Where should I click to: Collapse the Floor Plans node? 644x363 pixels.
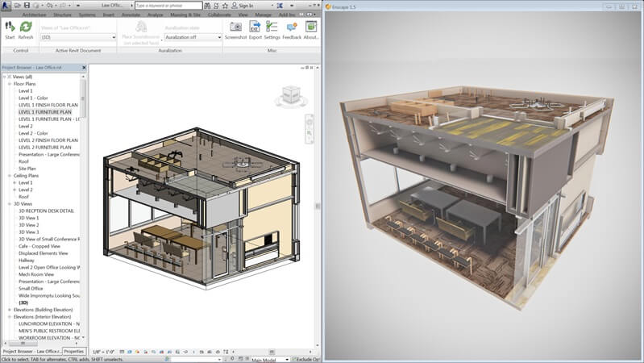point(10,84)
